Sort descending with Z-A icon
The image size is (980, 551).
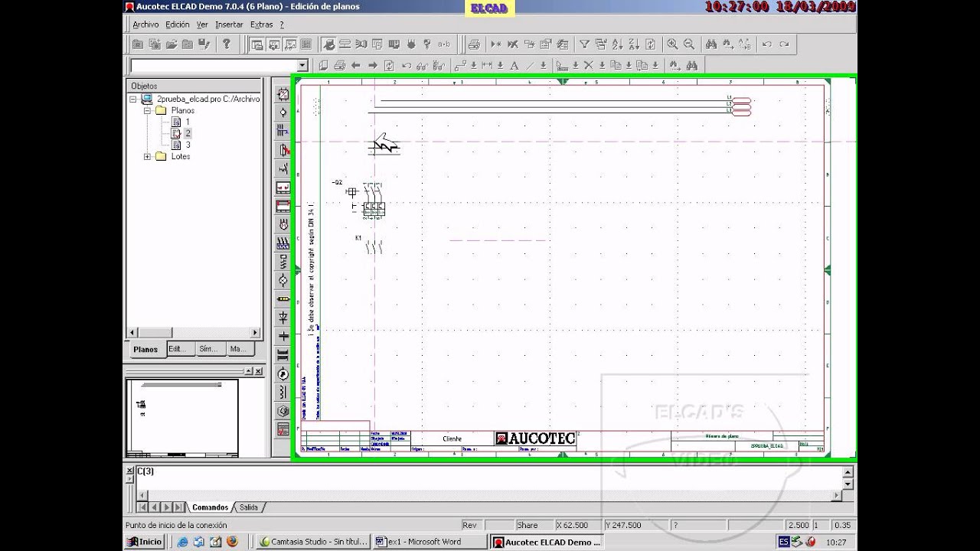coord(634,44)
